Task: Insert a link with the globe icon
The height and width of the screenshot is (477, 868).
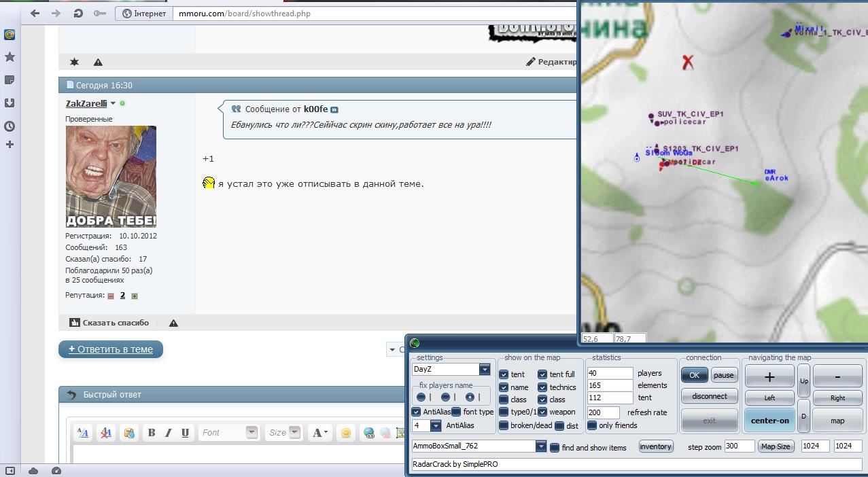Action: pos(369,432)
